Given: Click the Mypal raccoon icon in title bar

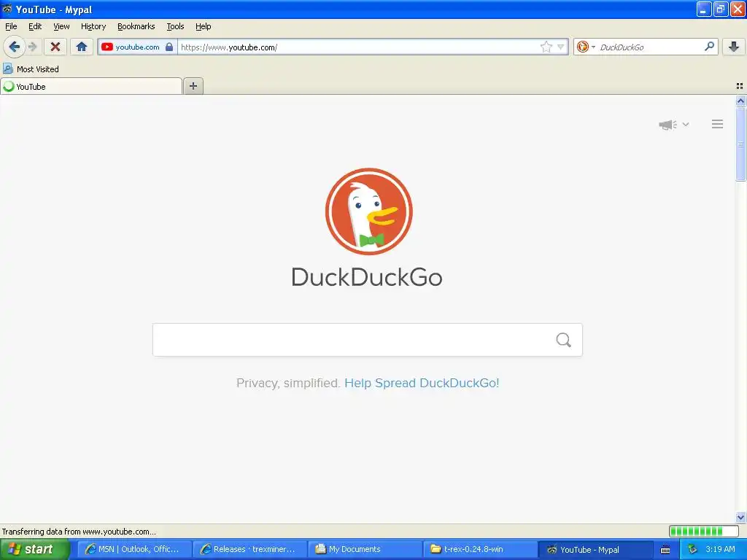Looking at the screenshot, I should [7, 9].
